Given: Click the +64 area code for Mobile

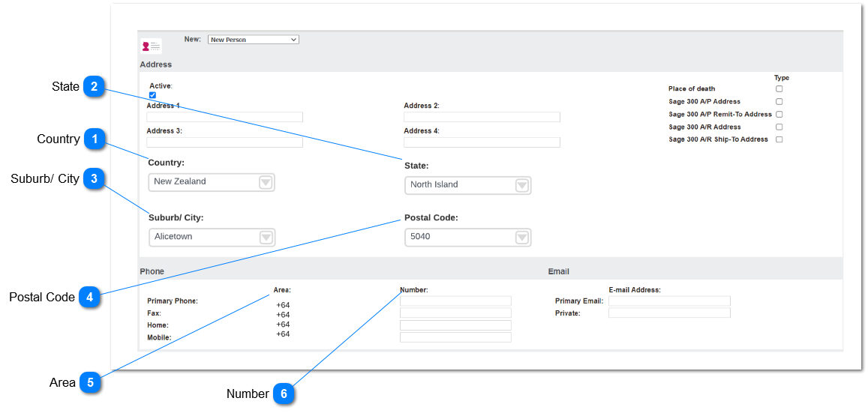Looking at the screenshot, I should 283,334.
